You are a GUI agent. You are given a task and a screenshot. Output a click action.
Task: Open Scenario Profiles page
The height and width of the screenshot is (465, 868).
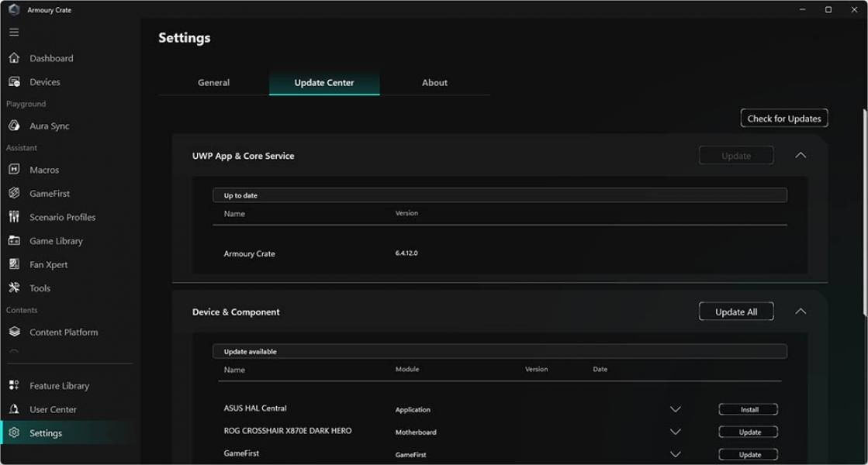(x=63, y=217)
